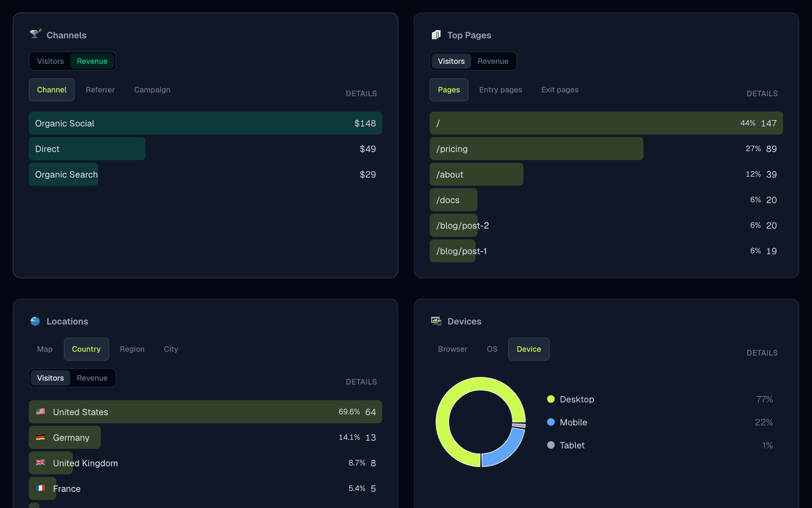812x508 pixels.
Task: Switch Top Pages to Revenue
Action: (x=493, y=61)
